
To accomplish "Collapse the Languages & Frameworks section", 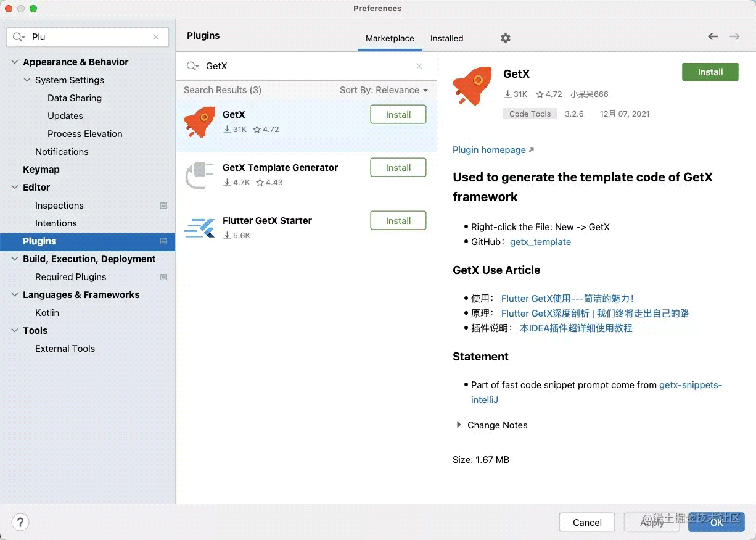I will pyautogui.click(x=15, y=295).
